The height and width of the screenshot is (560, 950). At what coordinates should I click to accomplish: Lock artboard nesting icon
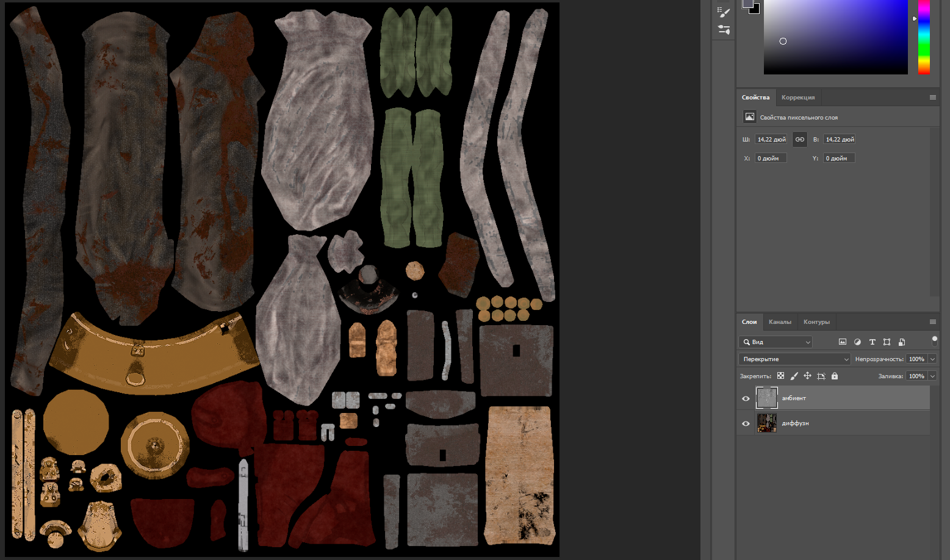821,376
